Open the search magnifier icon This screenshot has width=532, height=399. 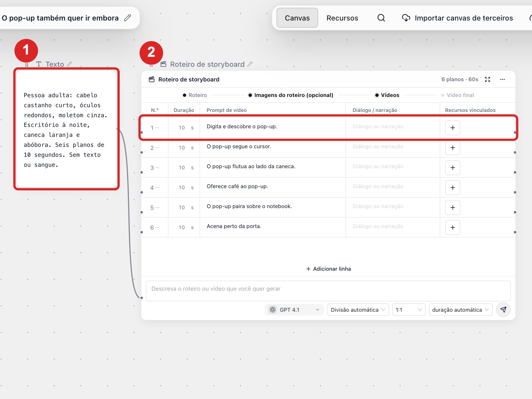[x=381, y=18]
